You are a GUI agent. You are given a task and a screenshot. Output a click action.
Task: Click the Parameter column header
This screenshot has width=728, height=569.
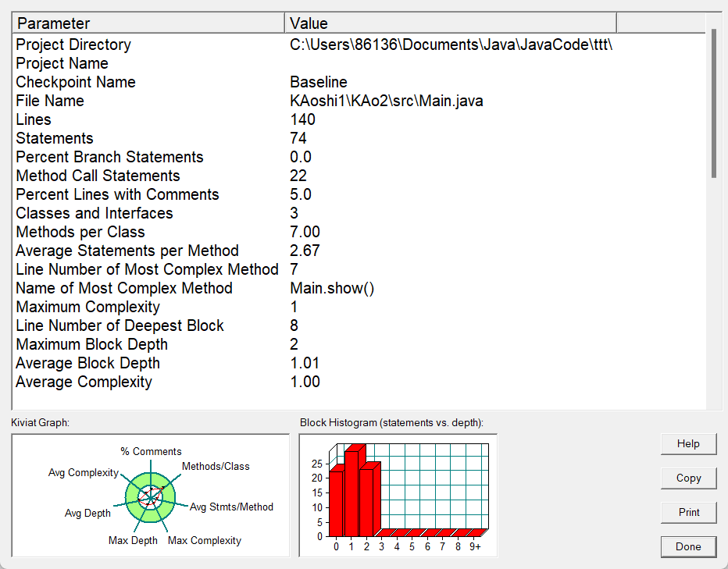(x=148, y=23)
